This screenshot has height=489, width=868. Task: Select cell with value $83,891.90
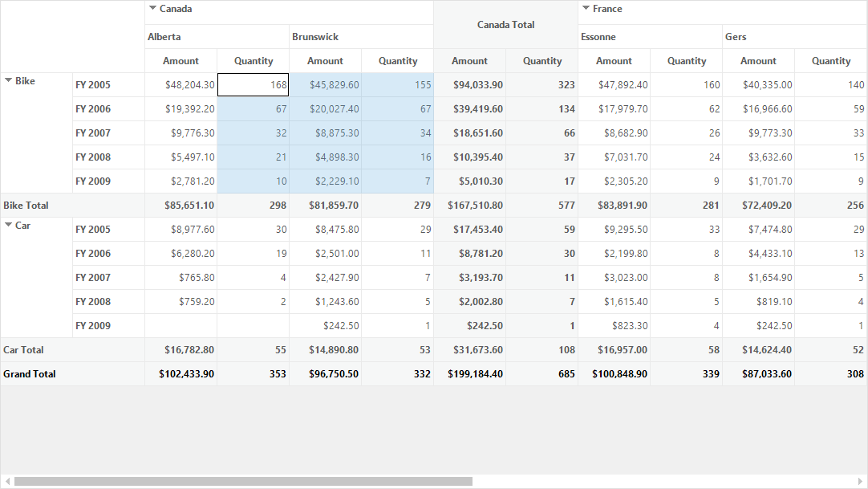point(614,205)
